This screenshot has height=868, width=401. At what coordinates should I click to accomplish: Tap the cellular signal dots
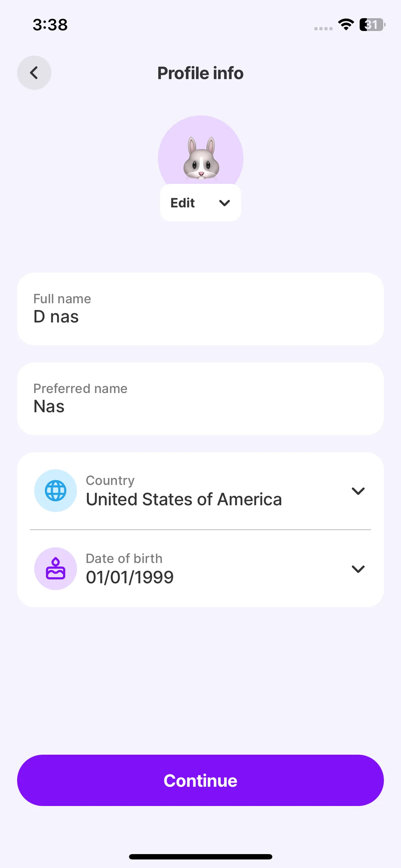[323, 29]
